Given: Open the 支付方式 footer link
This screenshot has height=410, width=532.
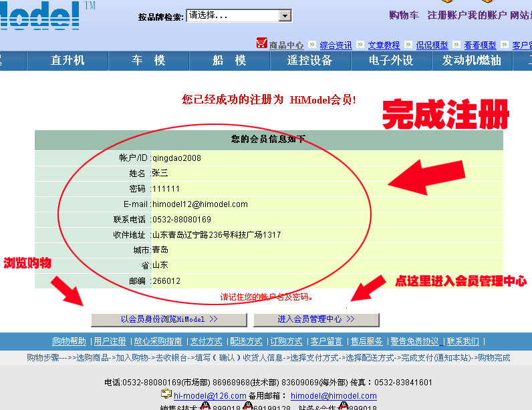Looking at the screenshot, I should pyautogui.click(x=206, y=341).
